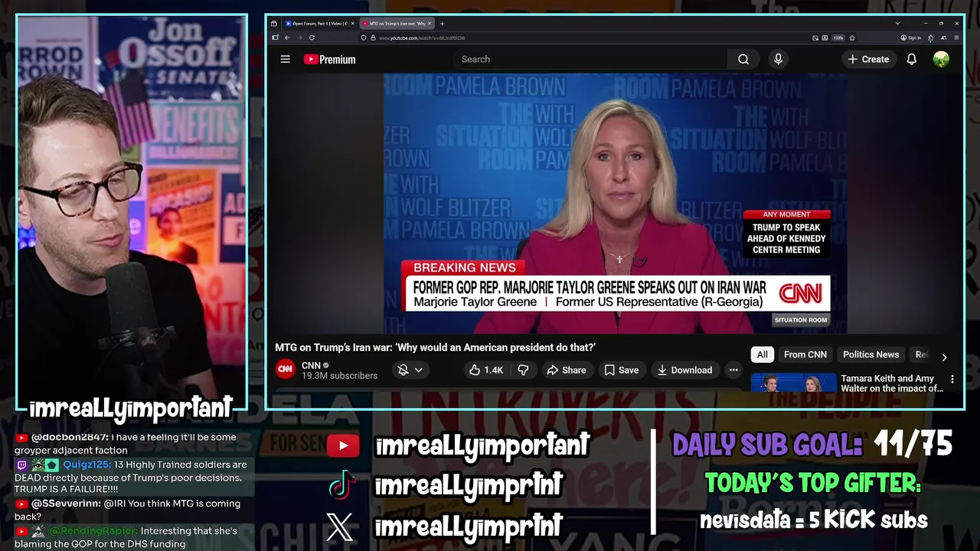Click the video title 'MTG on Trump's Iran war'

435,347
